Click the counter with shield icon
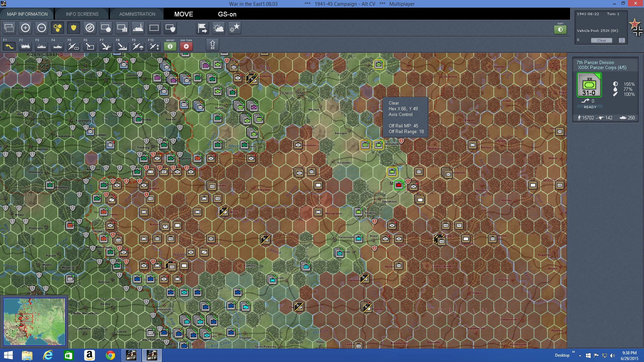 tap(170, 28)
